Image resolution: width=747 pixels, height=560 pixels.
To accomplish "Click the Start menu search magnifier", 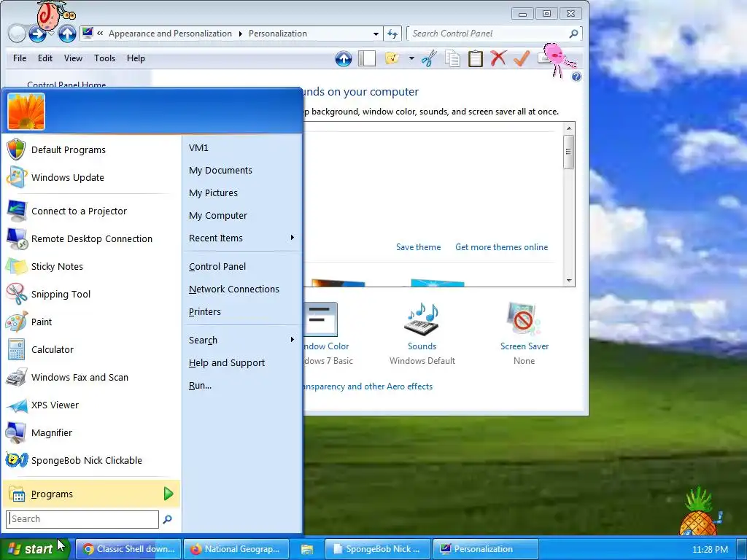I will click(x=167, y=519).
